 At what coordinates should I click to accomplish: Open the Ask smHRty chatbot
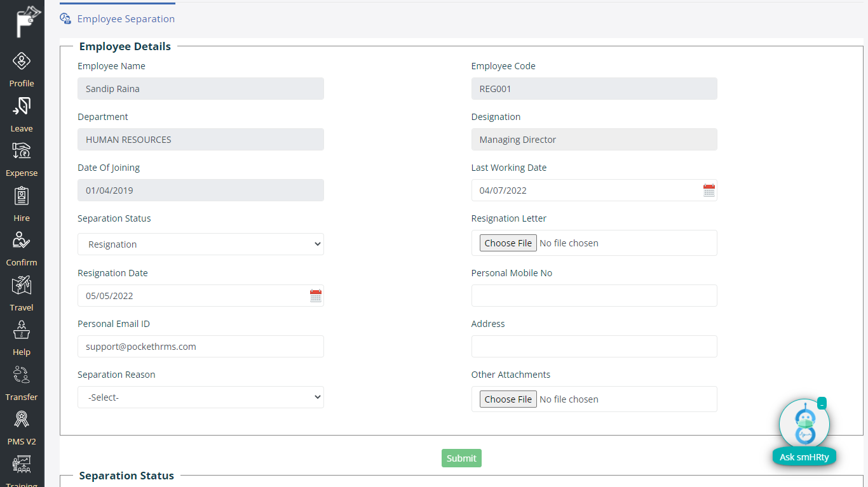point(804,432)
